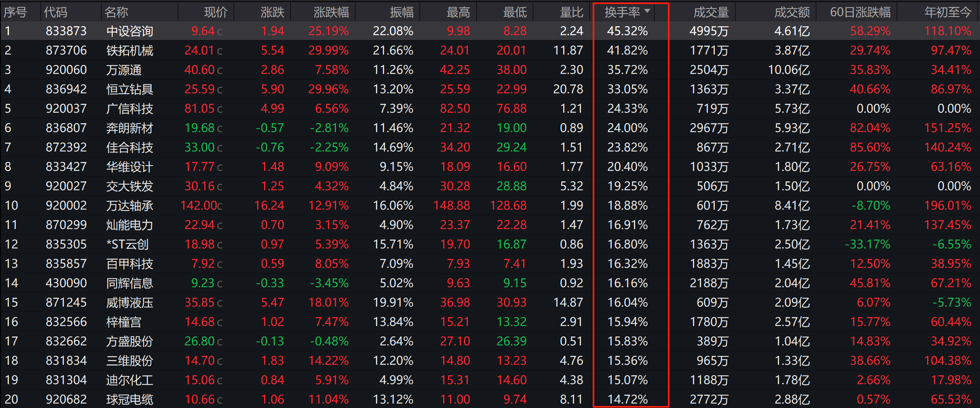
Task: Select stock name 中设咨询
Action: click(130, 31)
